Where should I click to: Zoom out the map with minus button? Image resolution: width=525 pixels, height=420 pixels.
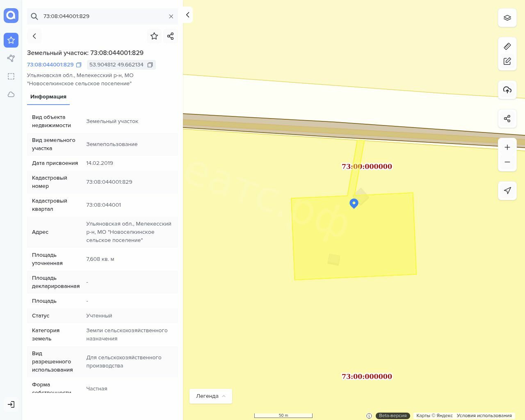pyautogui.click(x=507, y=162)
